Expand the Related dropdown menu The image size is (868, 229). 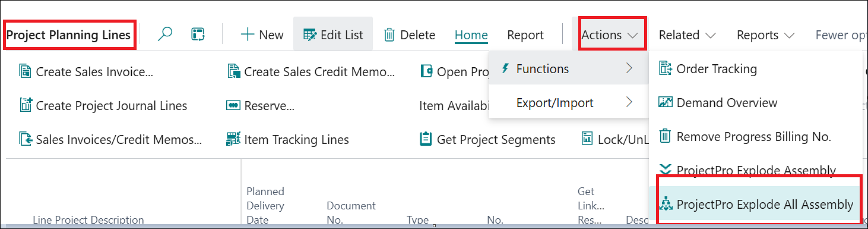click(687, 35)
